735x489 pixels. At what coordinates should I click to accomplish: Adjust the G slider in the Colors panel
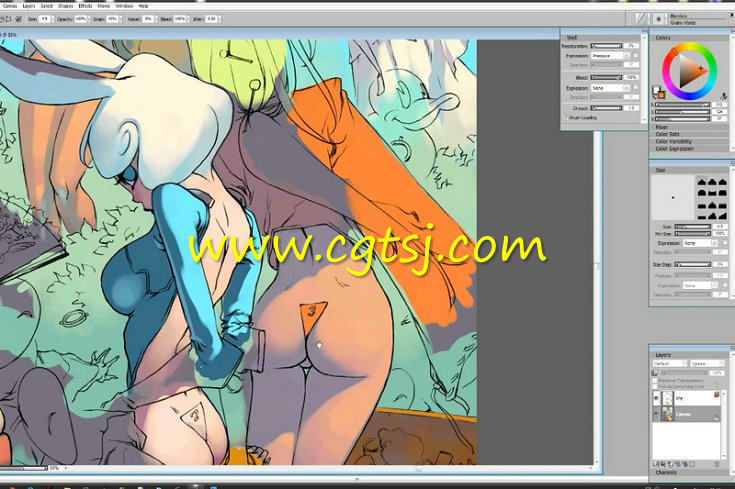coord(682,112)
